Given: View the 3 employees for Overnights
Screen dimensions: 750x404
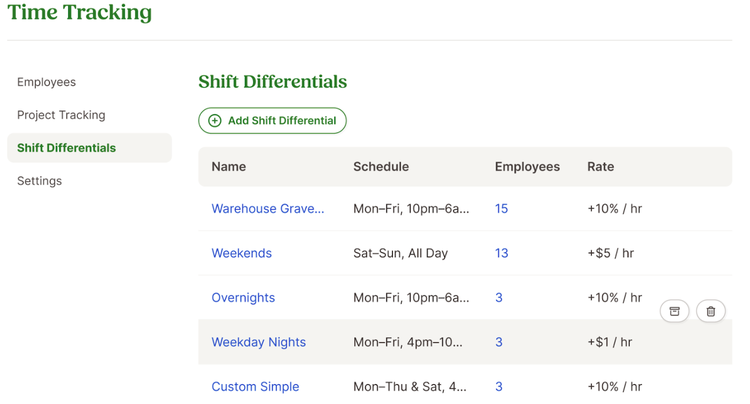Looking at the screenshot, I should (499, 297).
